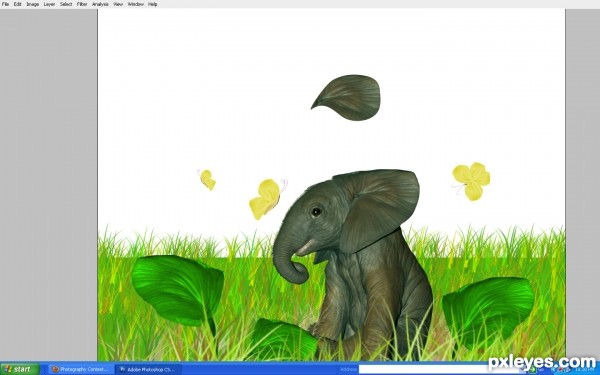Open the Filter menu
Screen dimensions: 600x375
coord(82,4)
